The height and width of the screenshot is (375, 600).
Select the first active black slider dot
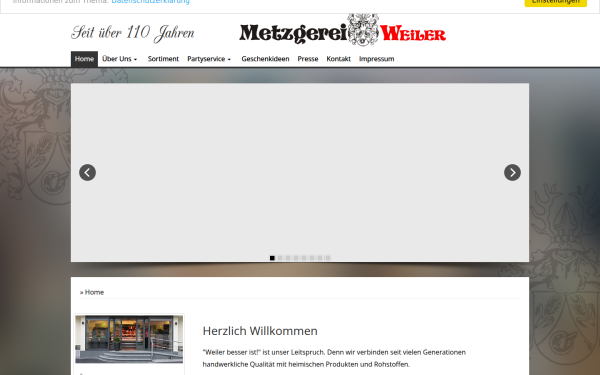click(x=272, y=258)
